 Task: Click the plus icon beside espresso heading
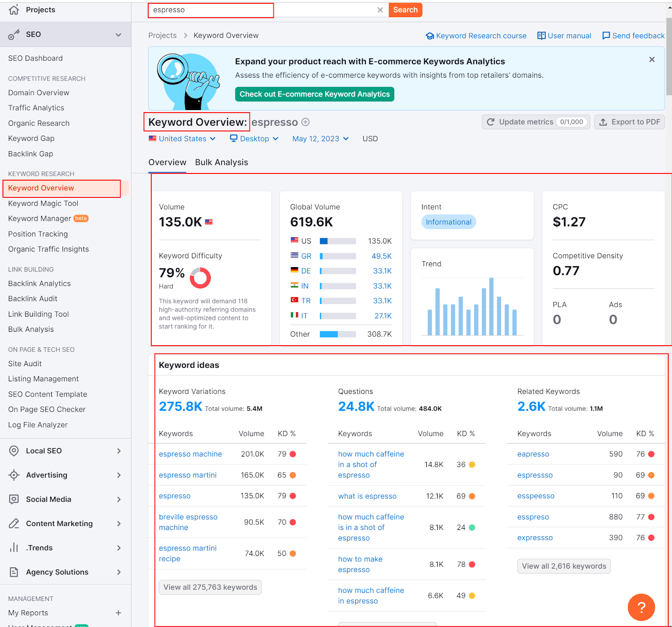coord(306,122)
